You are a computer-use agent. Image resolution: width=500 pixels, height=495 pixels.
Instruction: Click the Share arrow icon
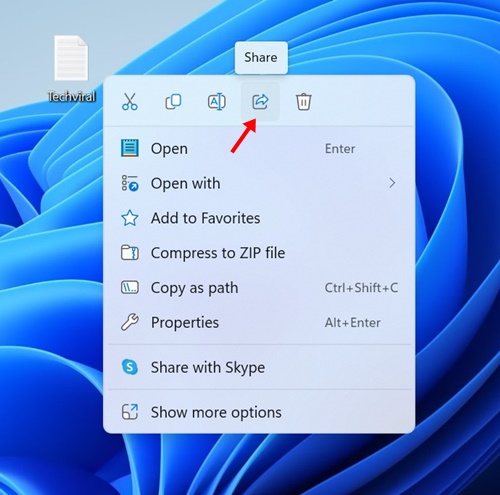coord(260,102)
